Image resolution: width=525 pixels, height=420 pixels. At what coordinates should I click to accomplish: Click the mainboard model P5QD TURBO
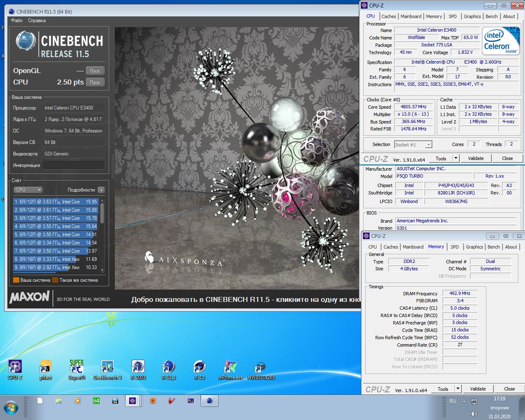tap(434, 176)
